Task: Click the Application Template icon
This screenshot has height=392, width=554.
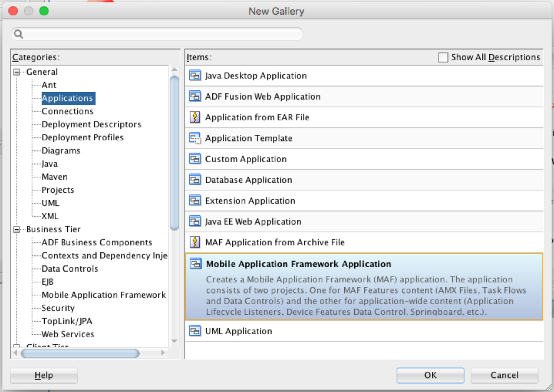Action: (x=194, y=138)
